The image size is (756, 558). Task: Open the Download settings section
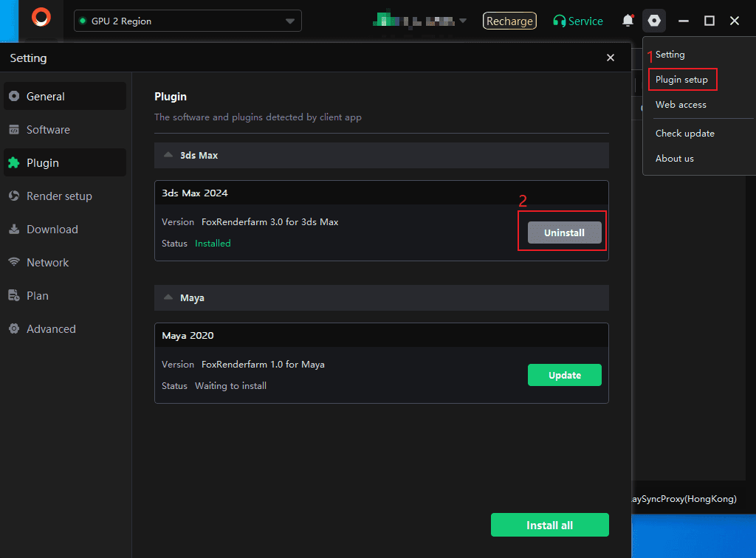pos(52,230)
